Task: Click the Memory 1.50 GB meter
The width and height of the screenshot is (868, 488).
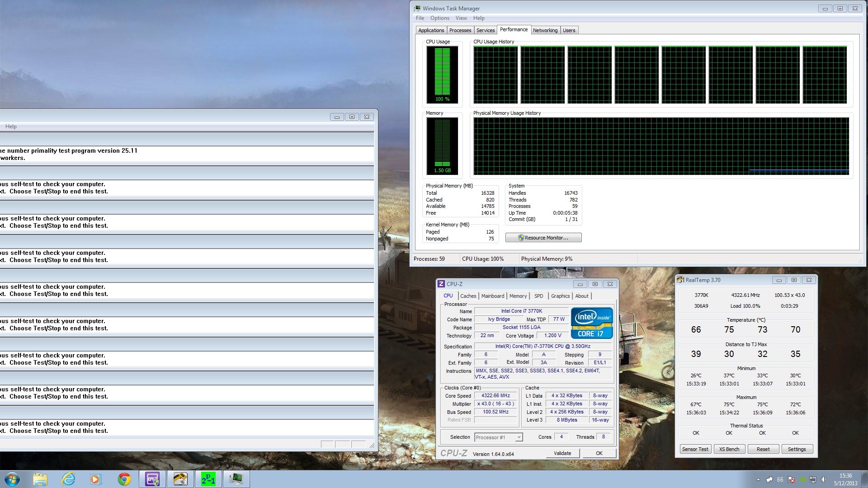Action: (x=442, y=146)
